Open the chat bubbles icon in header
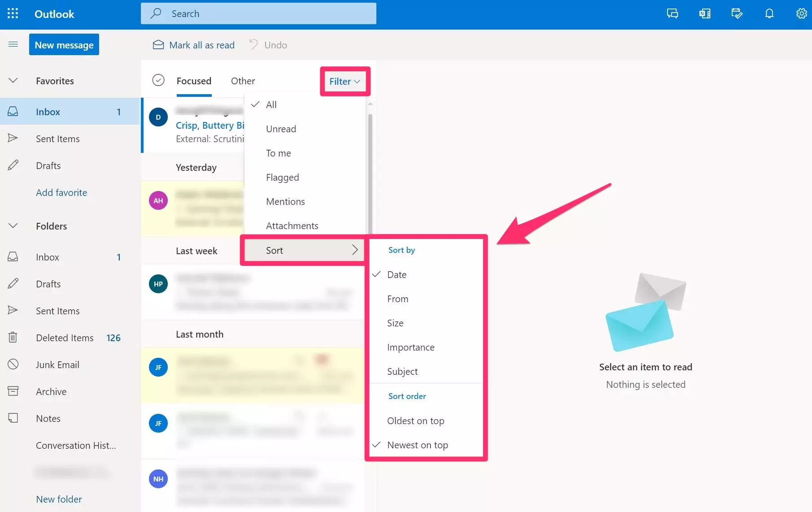The width and height of the screenshot is (812, 512). [672, 13]
